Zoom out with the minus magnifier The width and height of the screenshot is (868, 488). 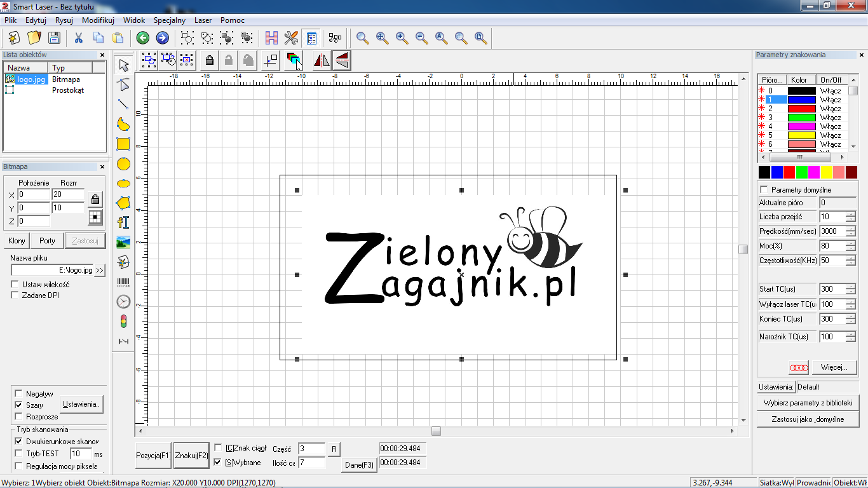point(421,37)
